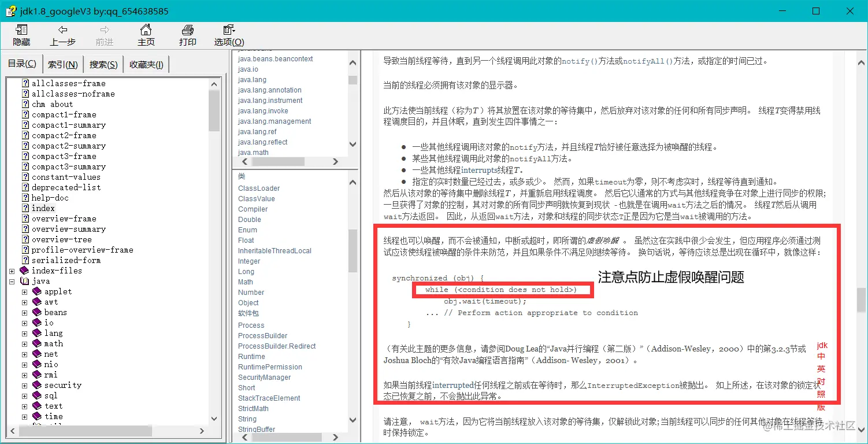The width and height of the screenshot is (868, 444).
Task: Expand the security tree node
Action: point(25,386)
